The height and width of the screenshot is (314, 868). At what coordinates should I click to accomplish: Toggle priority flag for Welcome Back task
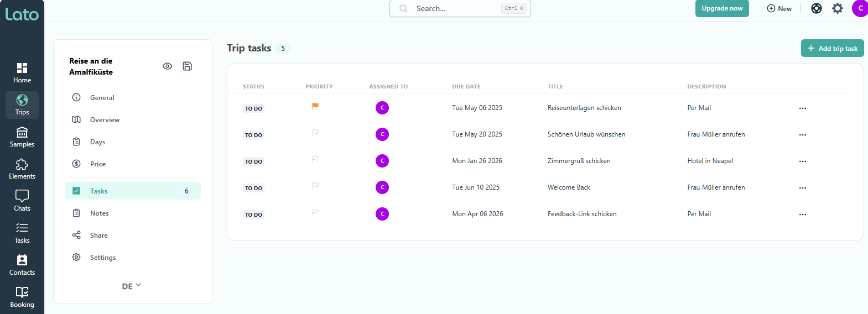pos(315,186)
